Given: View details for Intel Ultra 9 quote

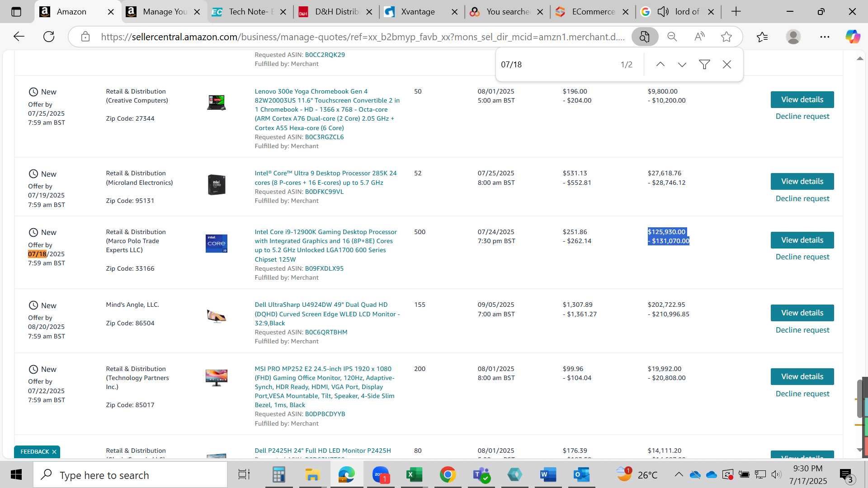Looking at the screenshot, I should 802,181.
